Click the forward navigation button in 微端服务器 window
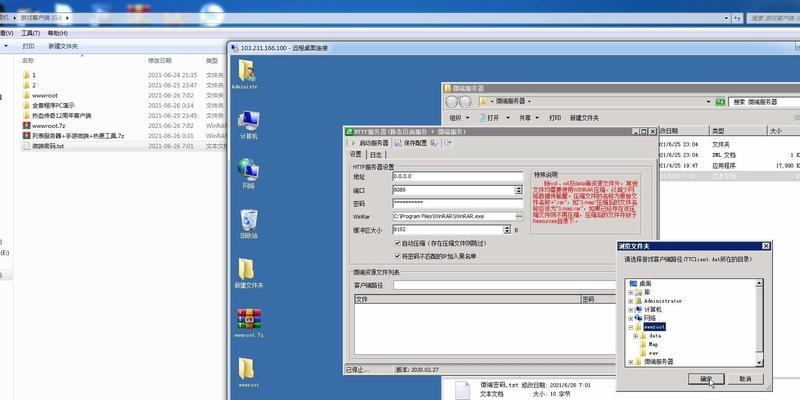 (x=465, y=102)
